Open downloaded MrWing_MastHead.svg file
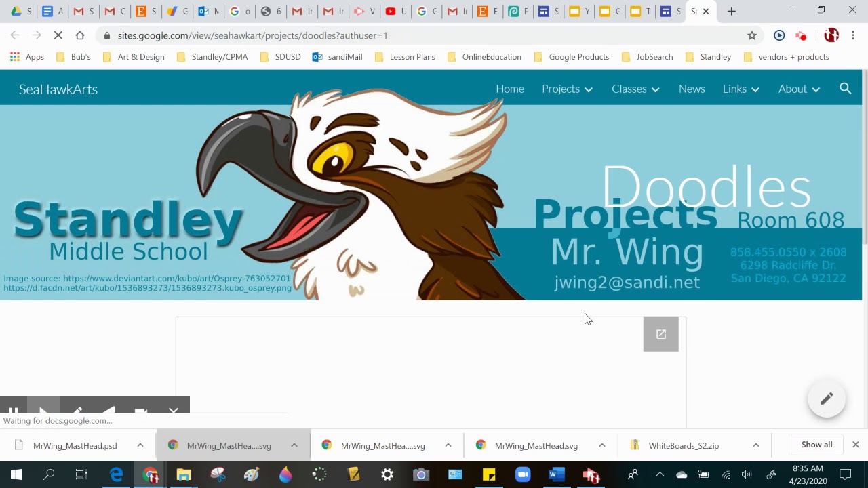The height and width of the screenshot is (488, 868). click(x=535, y=445)
